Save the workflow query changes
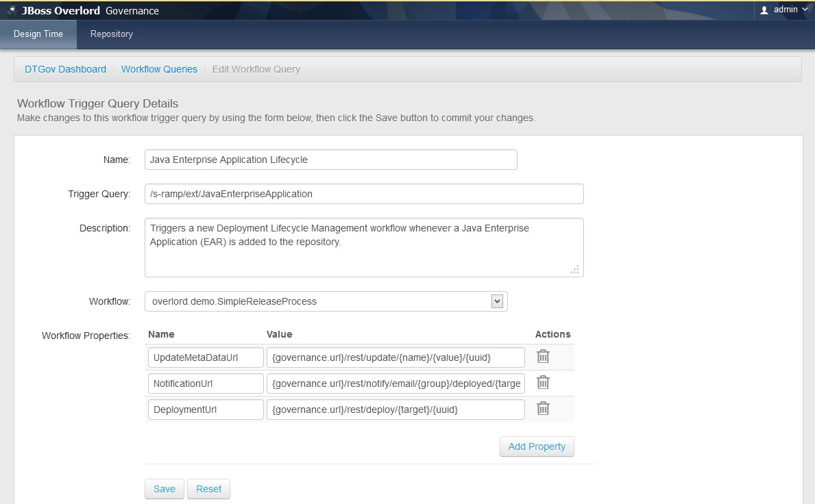 165,489
